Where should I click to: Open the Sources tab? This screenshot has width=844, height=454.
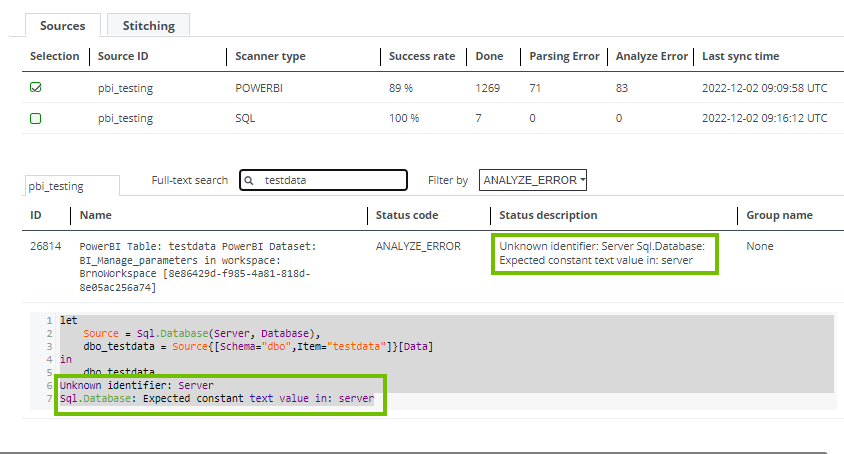62,25
